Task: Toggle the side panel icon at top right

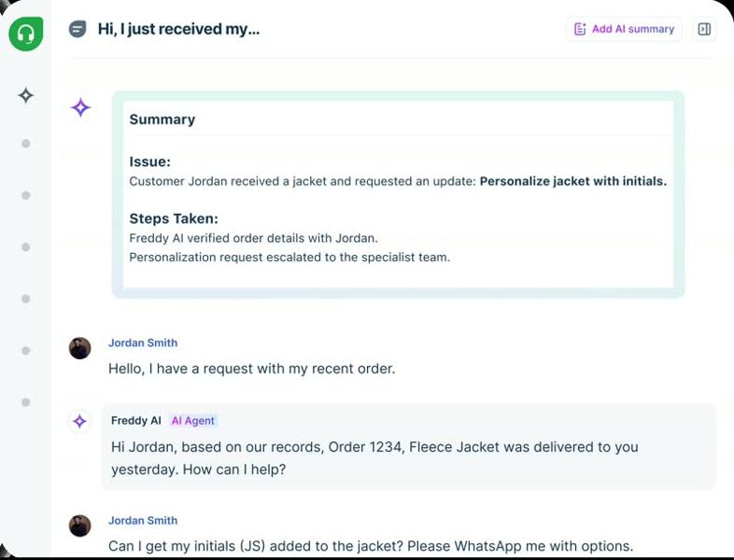Action: click(x=704, y=29)
